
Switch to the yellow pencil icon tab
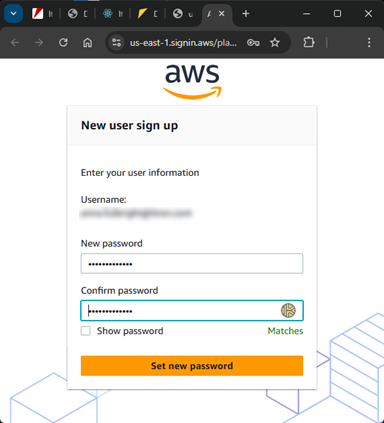(148, 14)
